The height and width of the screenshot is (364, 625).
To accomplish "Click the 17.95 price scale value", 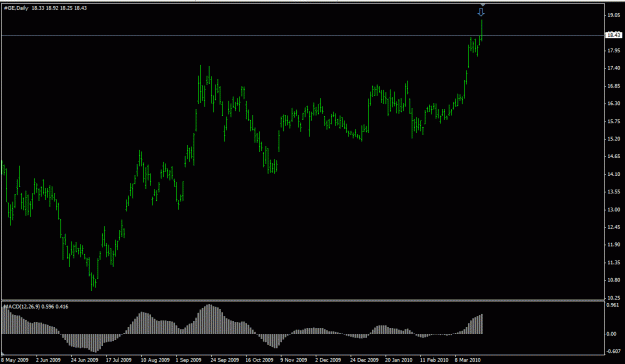I will click(x=614, y=51).
